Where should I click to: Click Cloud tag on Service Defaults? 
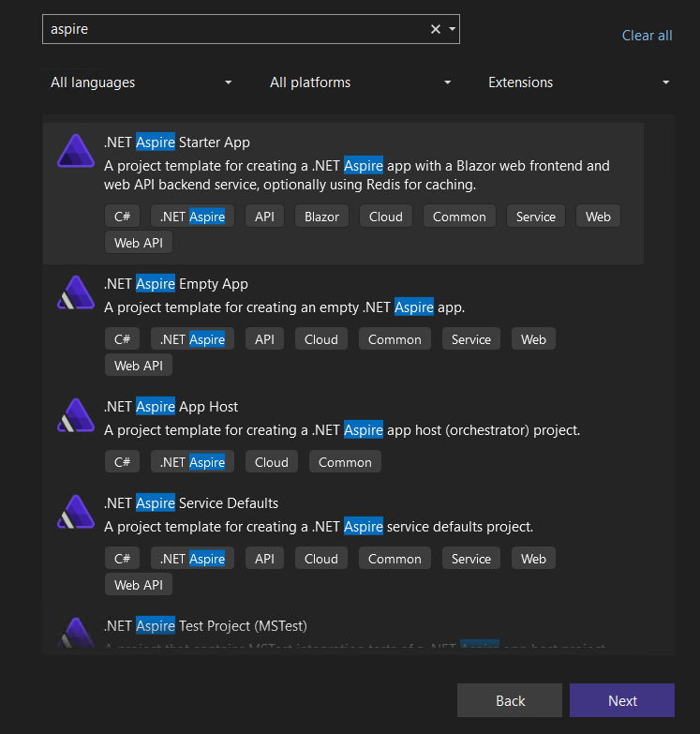[321, 558]
